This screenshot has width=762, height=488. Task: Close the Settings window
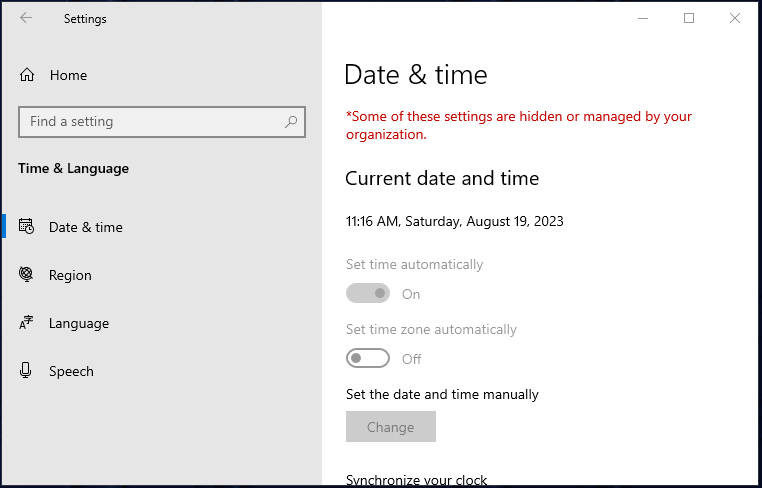(x=735, y=18)
